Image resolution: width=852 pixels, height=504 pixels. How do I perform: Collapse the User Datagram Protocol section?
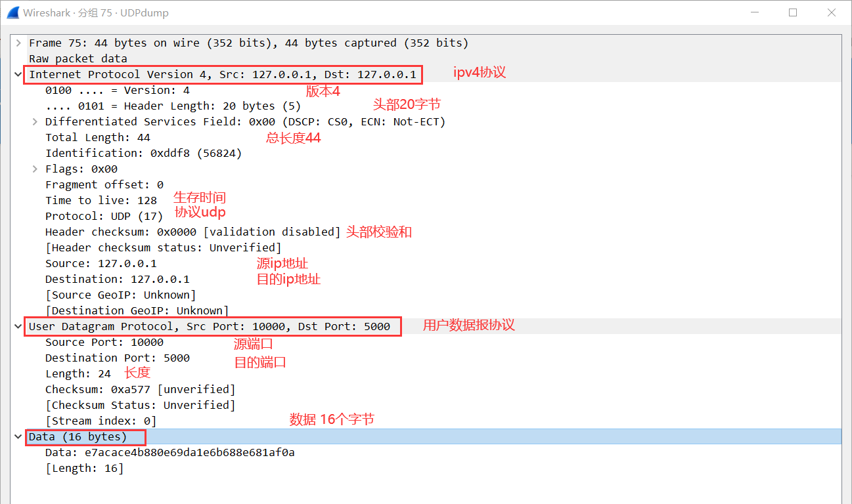[18, 326]
